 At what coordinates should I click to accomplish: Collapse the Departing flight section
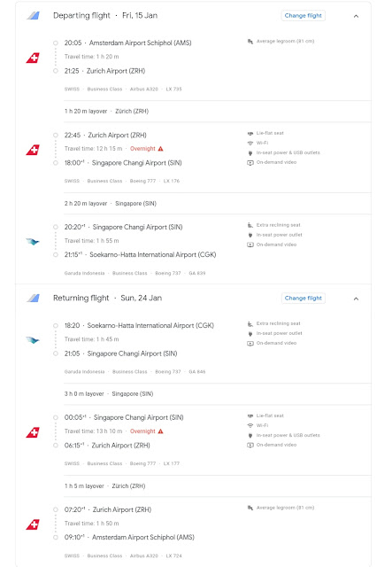coord(356,16)
